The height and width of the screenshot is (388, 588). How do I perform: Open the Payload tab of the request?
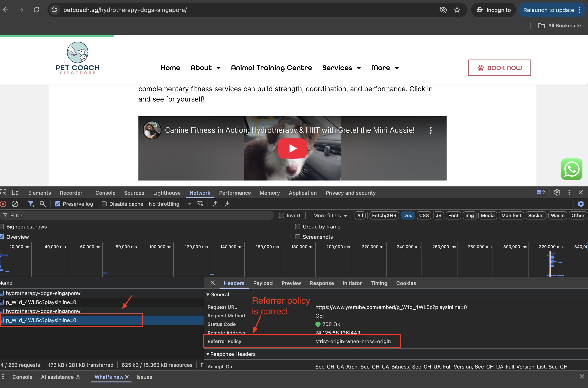coord(263,283)
